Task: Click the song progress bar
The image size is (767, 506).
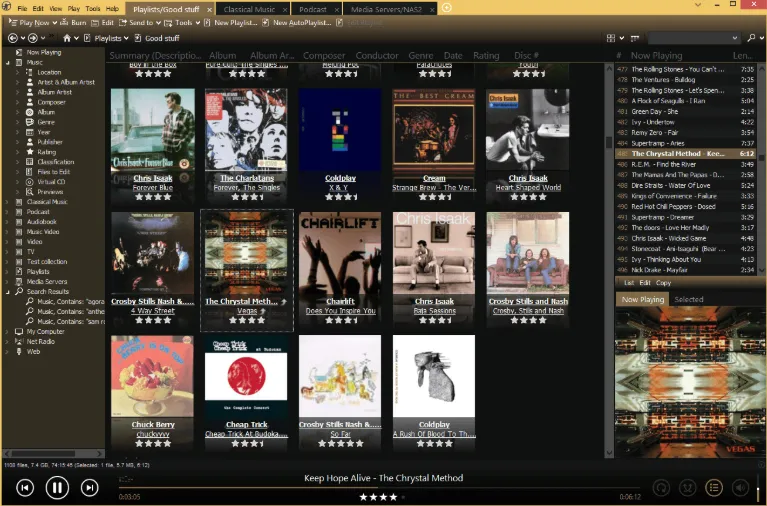Action: [x=379, y=487]
